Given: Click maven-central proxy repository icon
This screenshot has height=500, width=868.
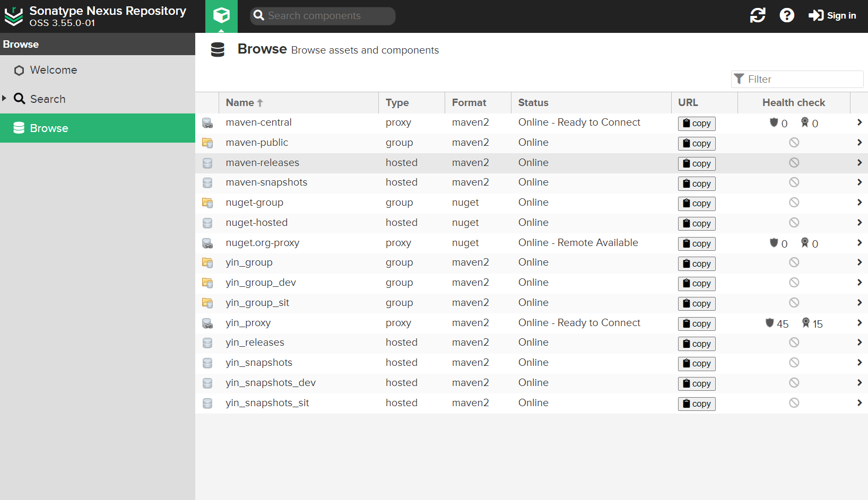Looking at the screenshot, I should pyautogui.click(x=207, y=123).
